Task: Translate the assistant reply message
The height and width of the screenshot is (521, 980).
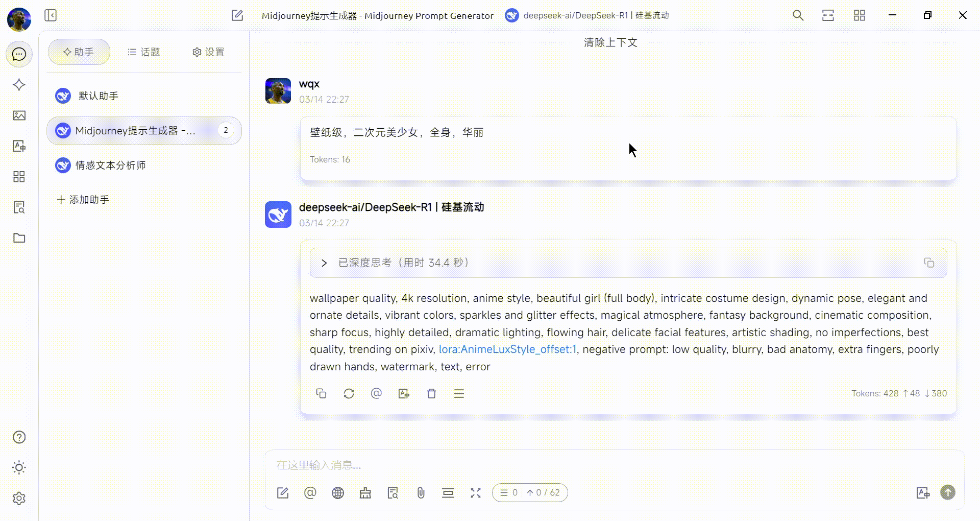Action: [x=404, y=393]
